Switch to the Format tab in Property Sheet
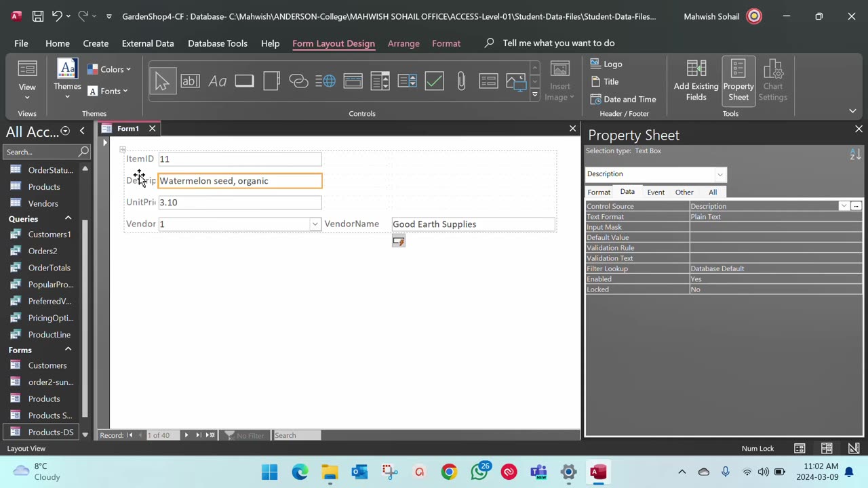Screen dimensions: 868x488 (x=599, y=192)
